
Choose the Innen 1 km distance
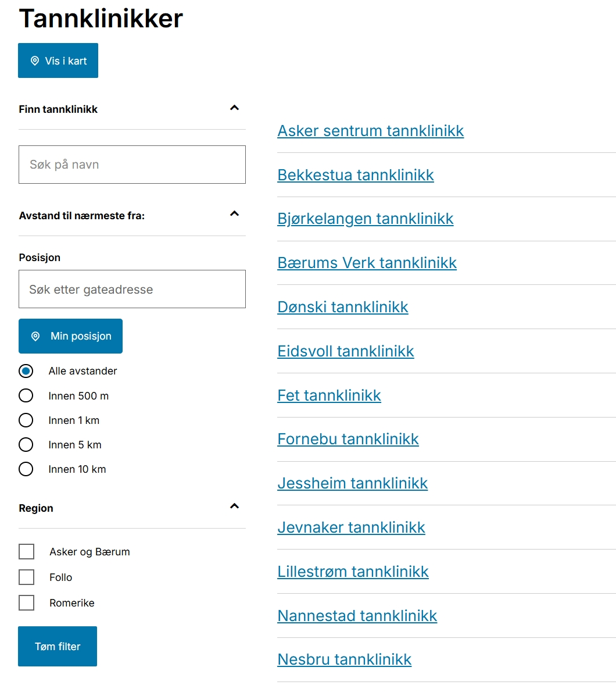tap(26, 420)
